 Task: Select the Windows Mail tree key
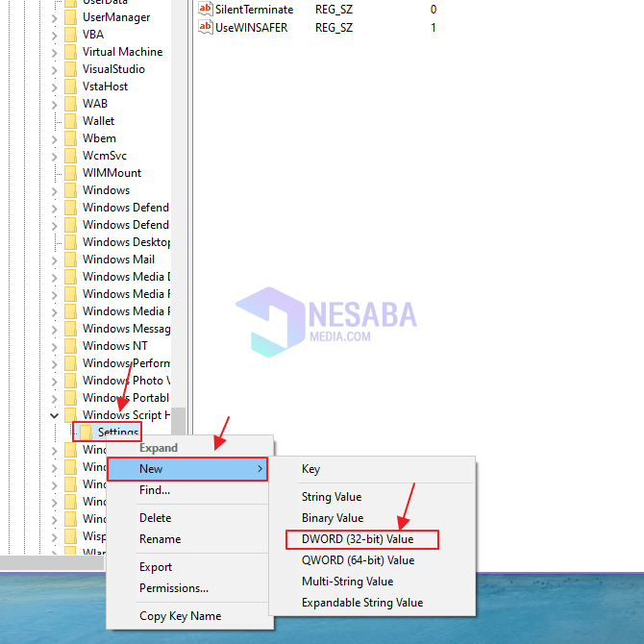(118, 260)
